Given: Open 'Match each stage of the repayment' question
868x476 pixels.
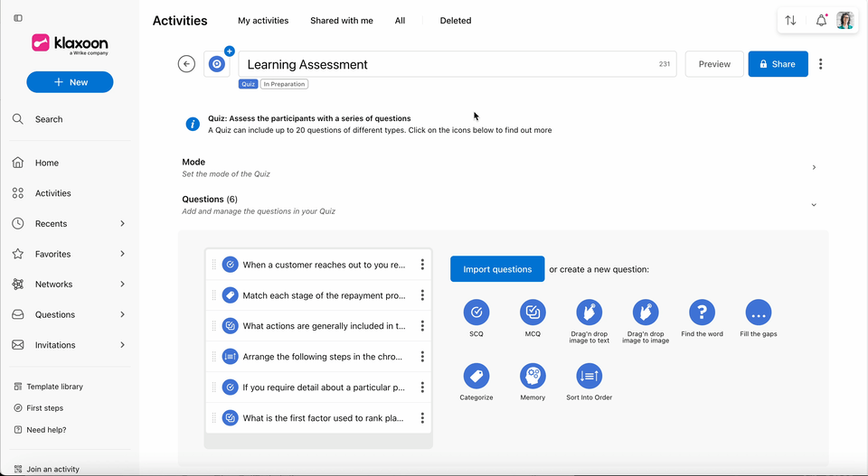Looking at the screenshot, I should 324,295.
